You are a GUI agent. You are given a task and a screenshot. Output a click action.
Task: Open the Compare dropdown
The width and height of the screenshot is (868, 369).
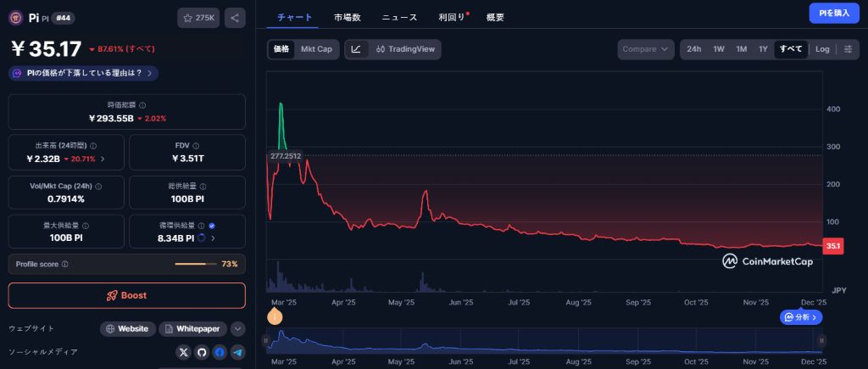[x=646, y=49]
